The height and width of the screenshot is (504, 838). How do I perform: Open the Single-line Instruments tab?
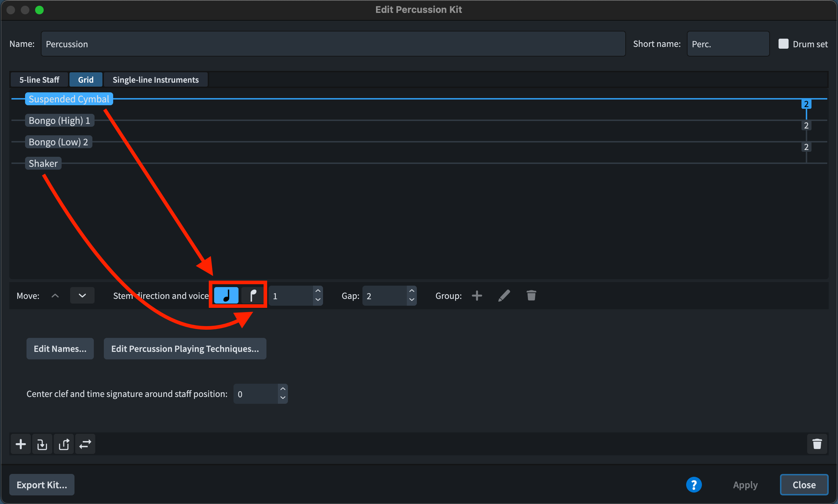coord(155,79)
